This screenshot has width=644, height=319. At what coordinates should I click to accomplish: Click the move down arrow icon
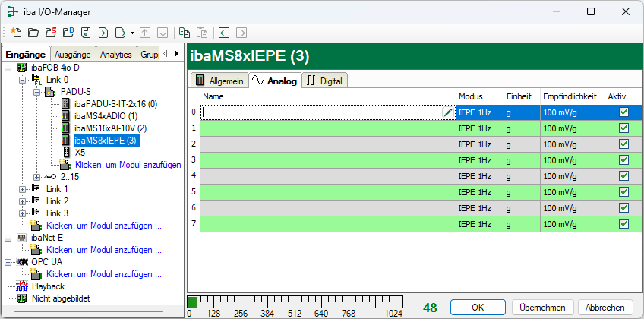(163, 33)
